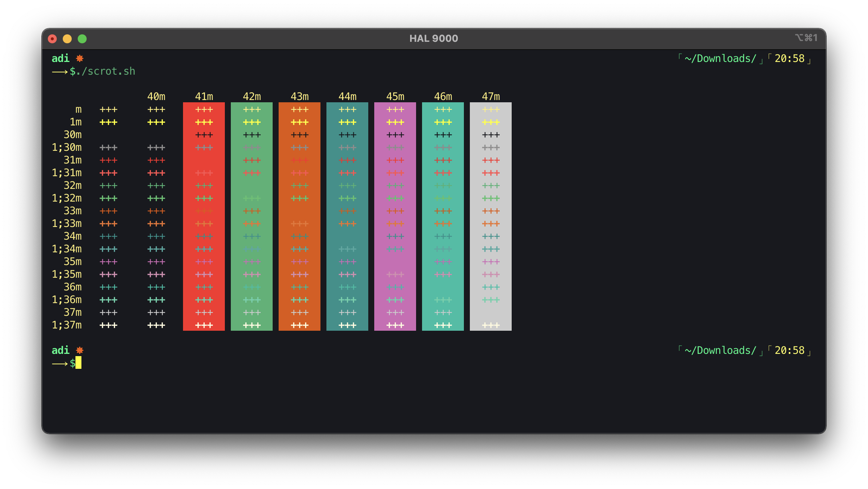The width and height of the screenshot is (868, 489).
Task: Click the pink +++ in 35m row on orange column
Action: point(300,262)
